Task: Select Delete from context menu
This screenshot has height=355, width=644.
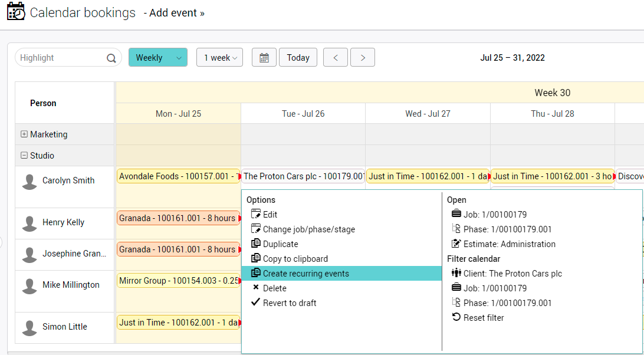Action: (274, 288)
